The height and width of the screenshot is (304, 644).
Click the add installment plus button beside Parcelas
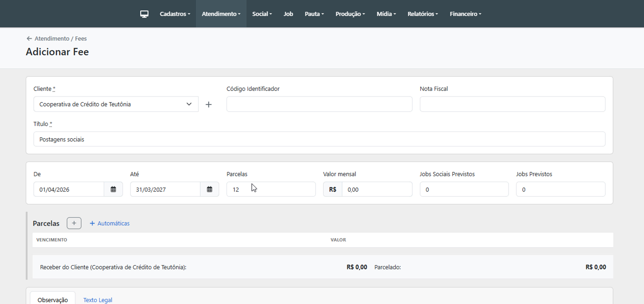[x=74, y=223]
